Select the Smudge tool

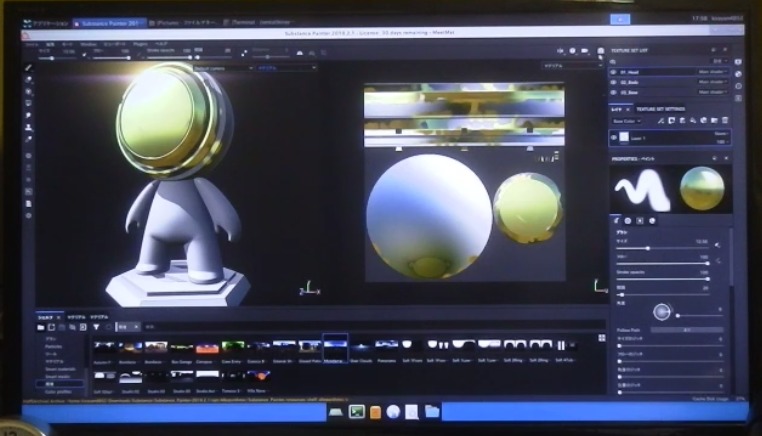29,115
